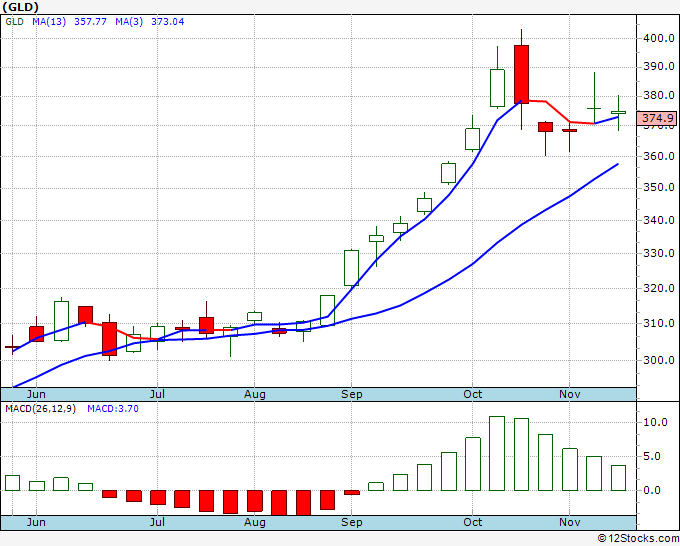Viewport: 680px width, 546px height.
Task: Click the 380.0 price axis label
Action: [x=659, y=95]
